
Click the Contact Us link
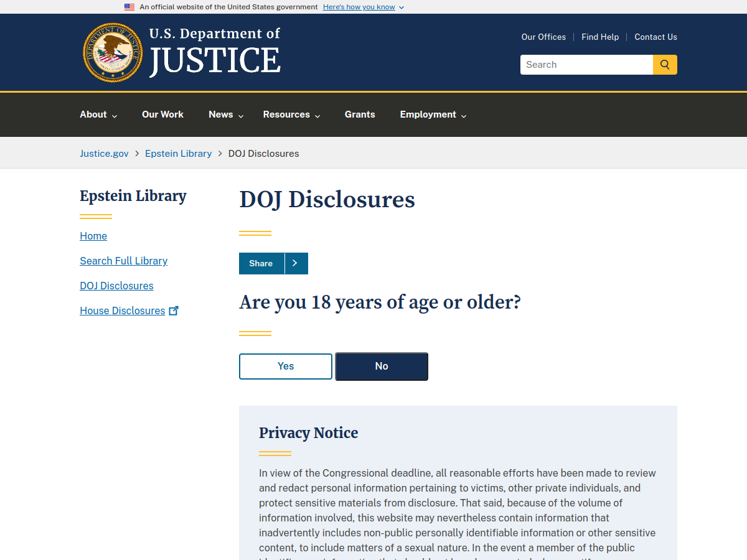[655, 37]
